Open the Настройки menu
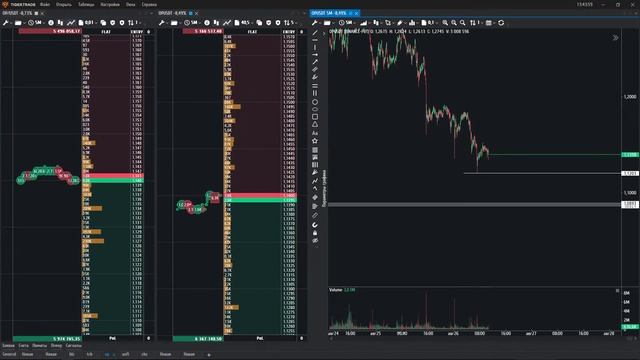Screen dimensions: 640x360 pos(110,4)
